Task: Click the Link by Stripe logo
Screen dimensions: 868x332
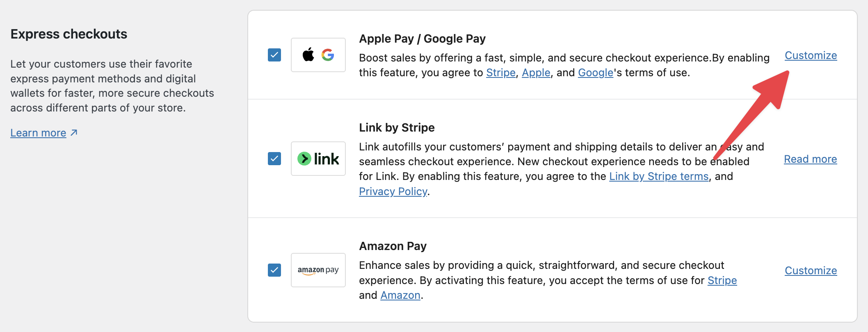Action: [318, 159]
